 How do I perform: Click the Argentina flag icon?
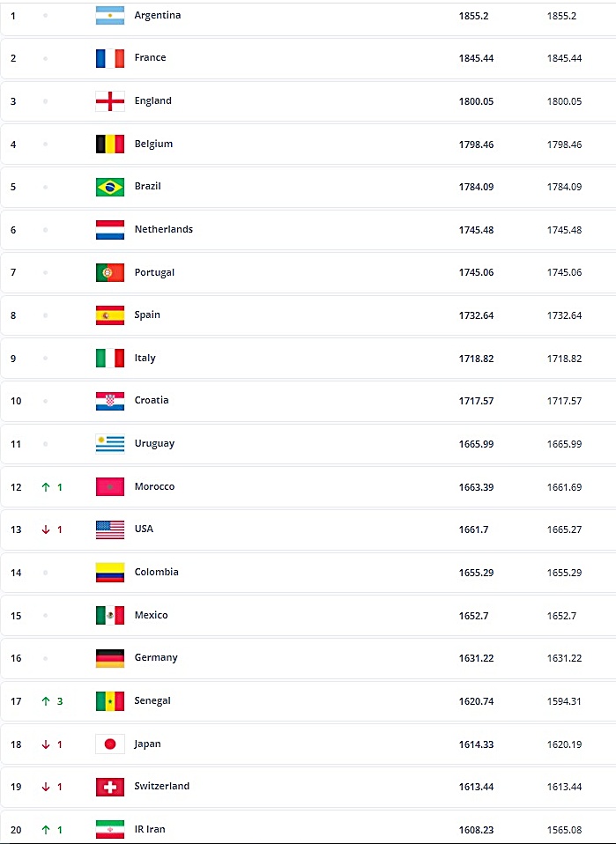(110, 16)
